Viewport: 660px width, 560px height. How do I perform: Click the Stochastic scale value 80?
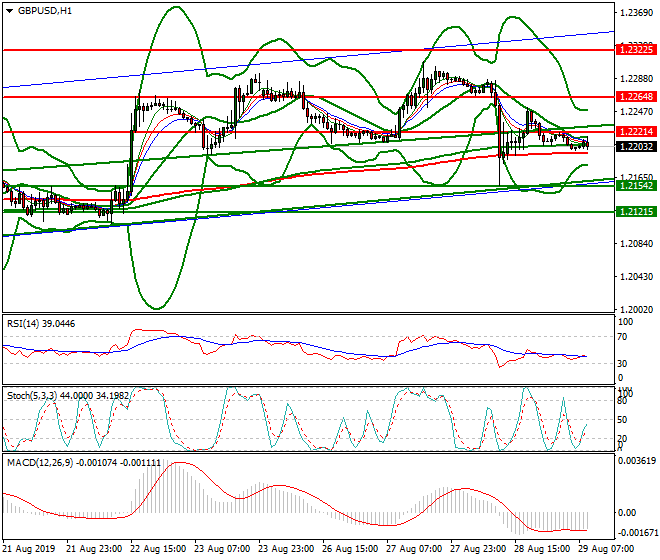point(623,401)
